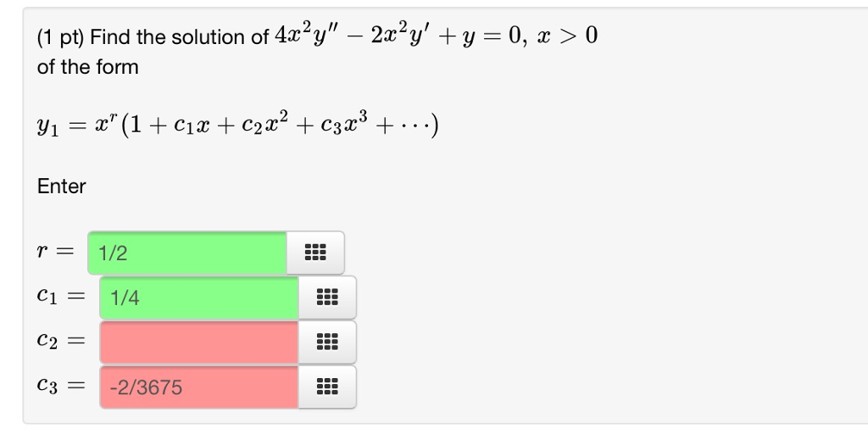Open equation editor grid icon beside c3 field
Viewport: 868px width, 434px height.
pos(326,387)
